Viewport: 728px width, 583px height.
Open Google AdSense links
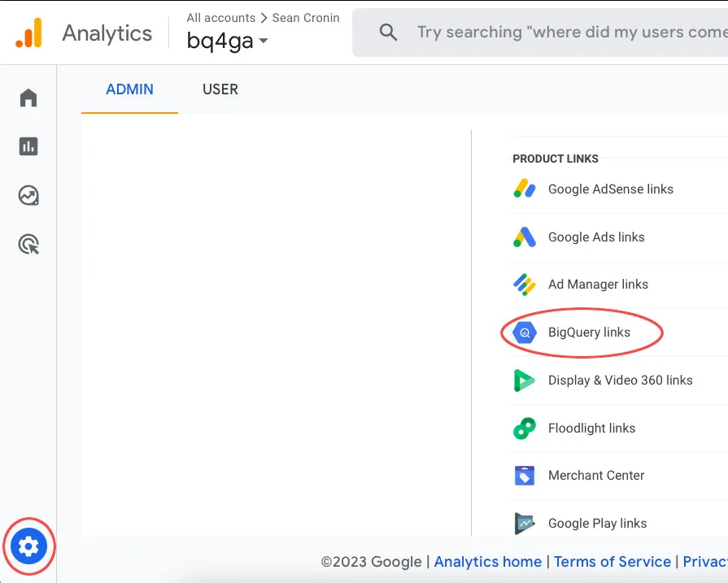(610, 189)
